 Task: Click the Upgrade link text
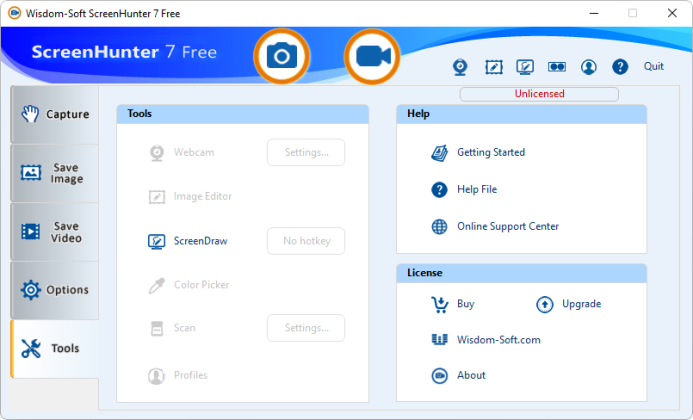(581, 304)
